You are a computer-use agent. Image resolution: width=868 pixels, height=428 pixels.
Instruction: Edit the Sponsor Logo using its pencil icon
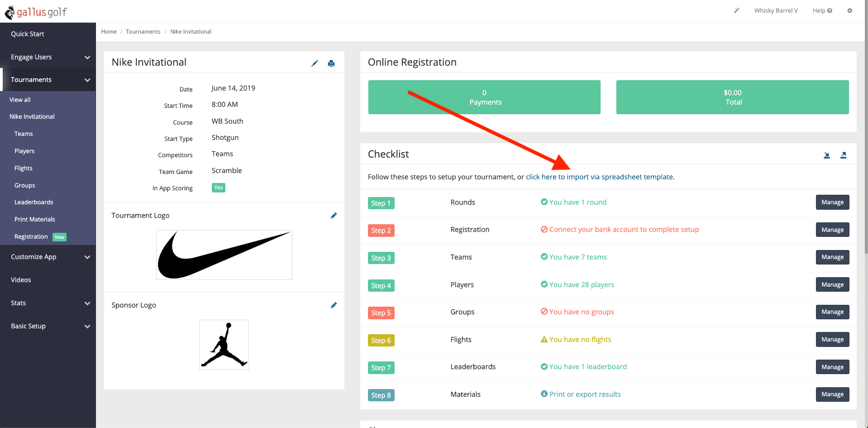334,305
